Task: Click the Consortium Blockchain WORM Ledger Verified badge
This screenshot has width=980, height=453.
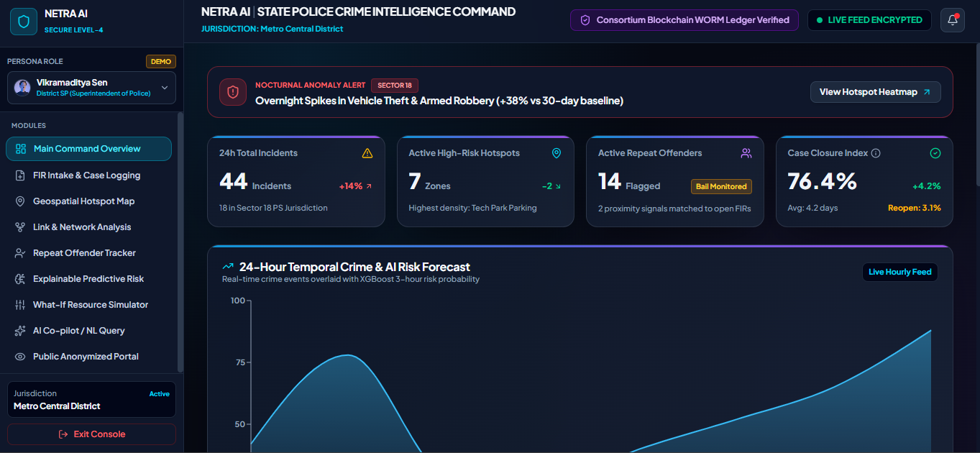Action: pyautogui.click(x=684, y=20)
